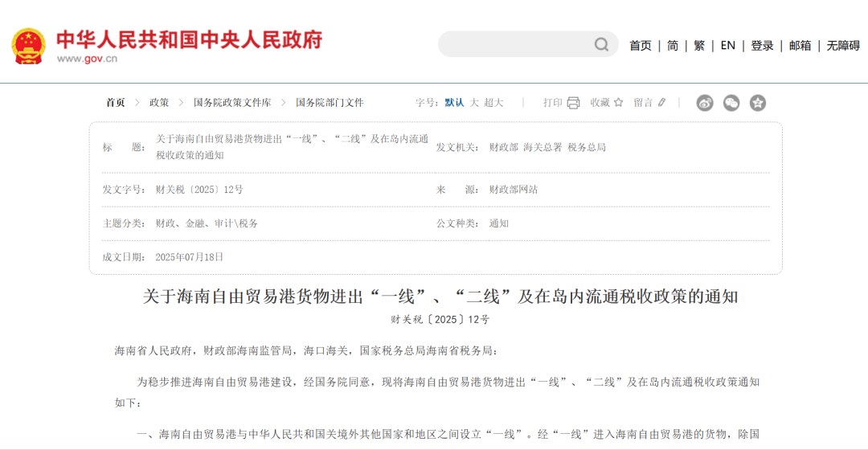Click document number 财关税〔2025〕12号 in table
Image resolution: width=868 pixels, height=450 pixels.
pos(199,190)
